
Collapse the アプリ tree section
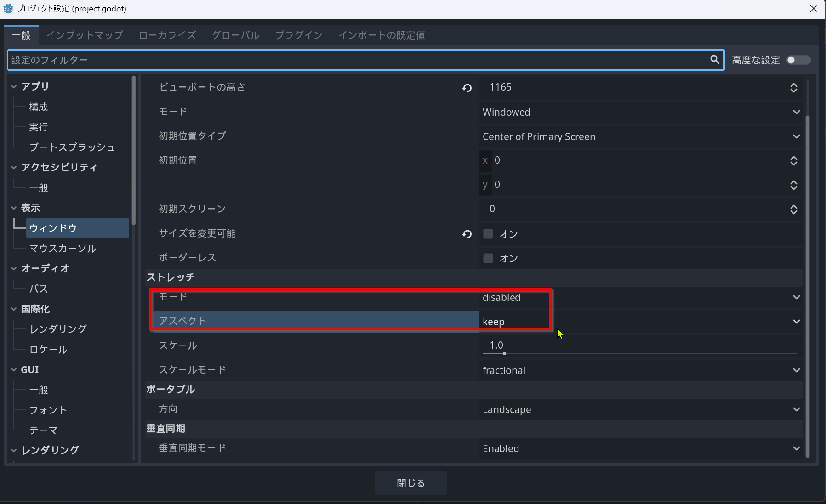point(14,86)
